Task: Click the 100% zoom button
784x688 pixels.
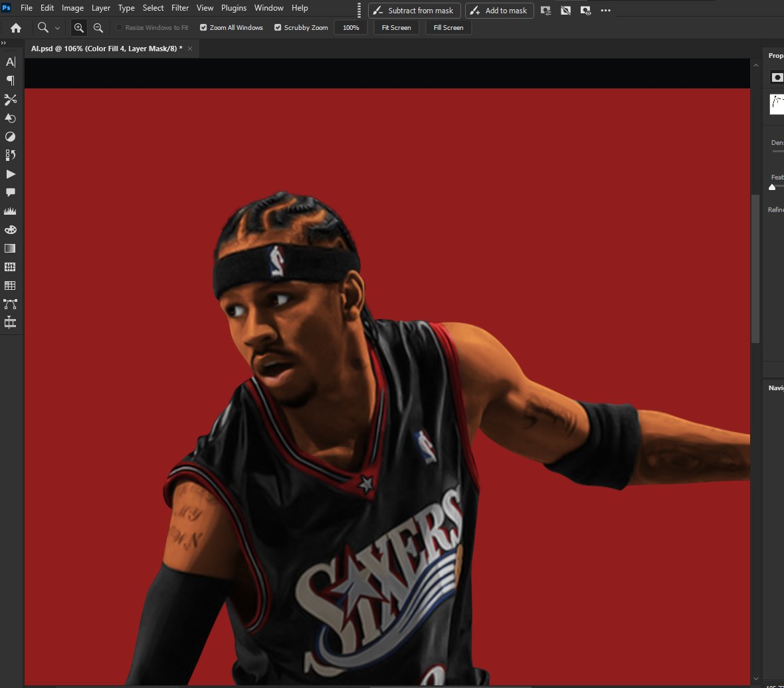Action: pos(351,27)
